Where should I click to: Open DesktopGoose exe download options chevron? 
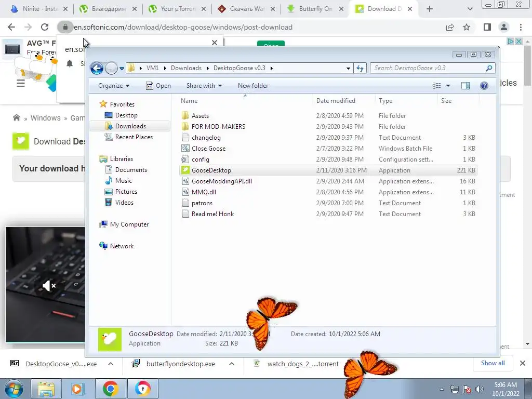tap(111, 364)
